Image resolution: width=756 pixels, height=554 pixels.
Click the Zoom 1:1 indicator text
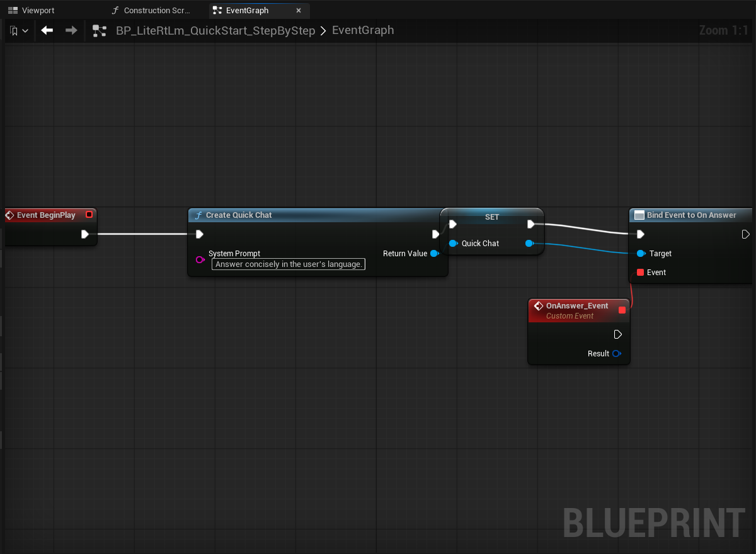[x=724, y=30]
